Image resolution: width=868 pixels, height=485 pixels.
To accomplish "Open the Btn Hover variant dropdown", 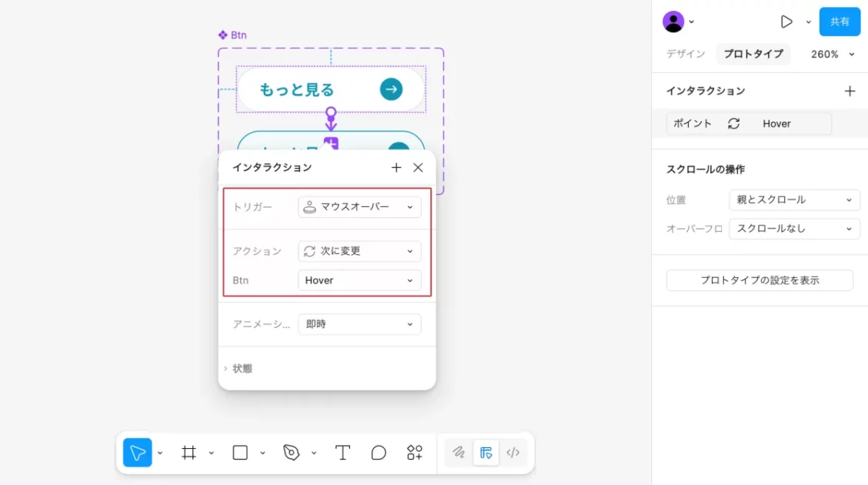I will pos(359,280).
